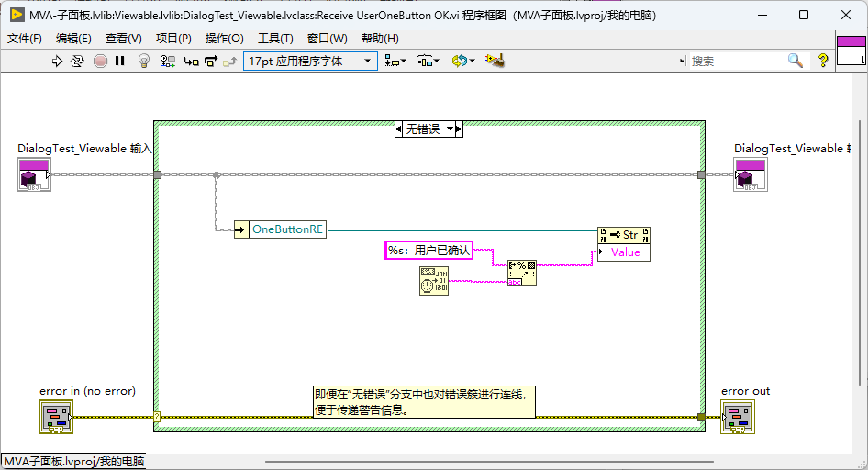Select DialogTest_Viewable output class terminal

[750, 174]
